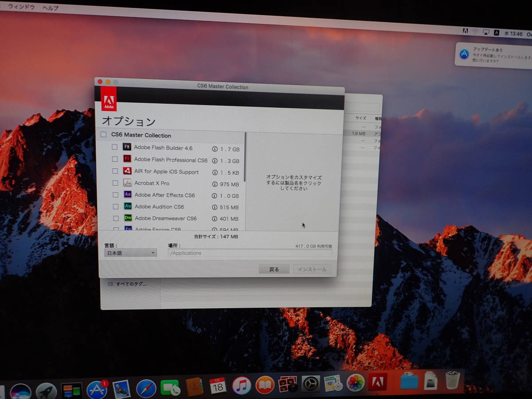Open iBooks from the Dock

[265, 384]
